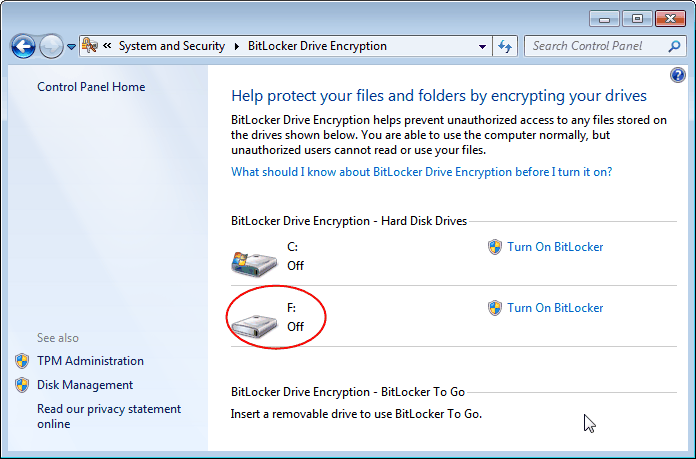Select BitLocker Drive Encryption breadcrumb
Screen dimensions: 696x459
coord(317,46)
